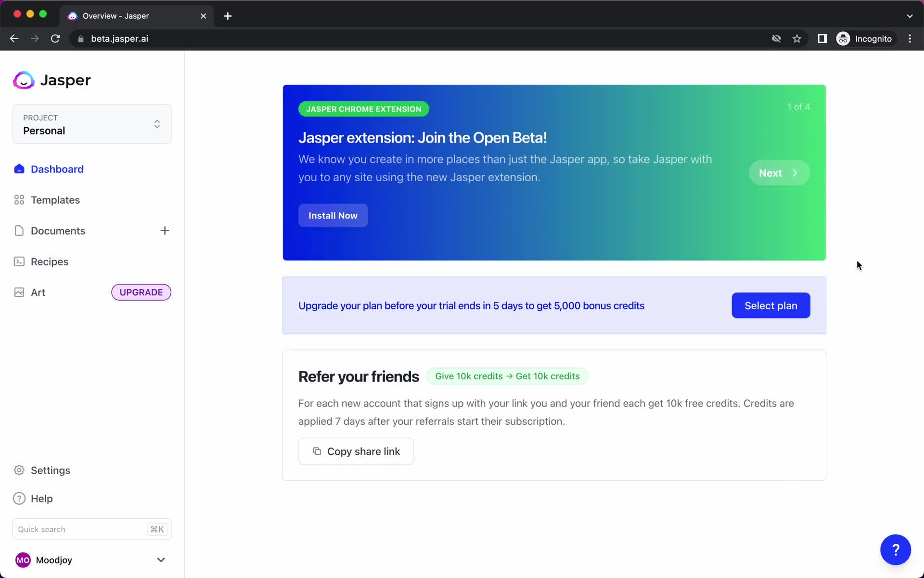Click the Dashboard icon in sidebar
924x578 pixels.
19,169
